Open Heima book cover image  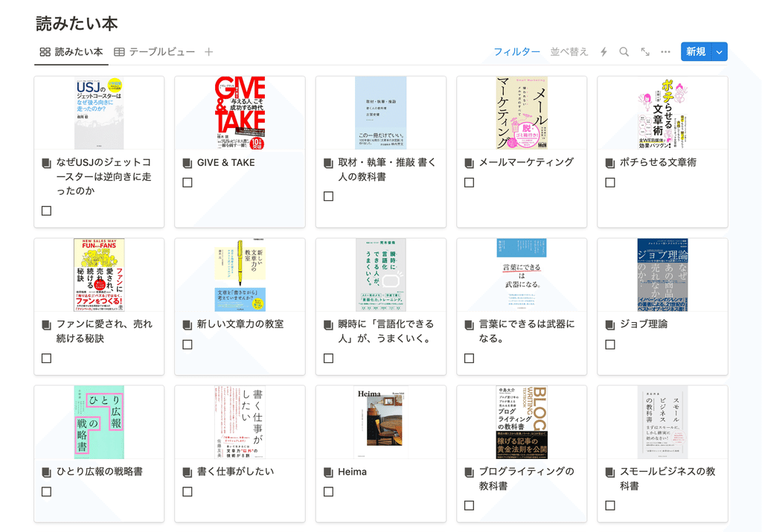[381, 422]
